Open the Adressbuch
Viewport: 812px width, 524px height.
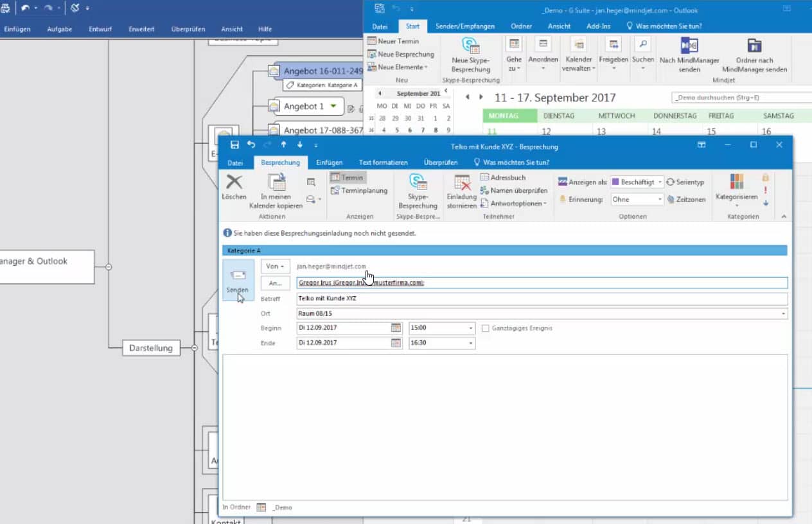[x=503, y=177]
